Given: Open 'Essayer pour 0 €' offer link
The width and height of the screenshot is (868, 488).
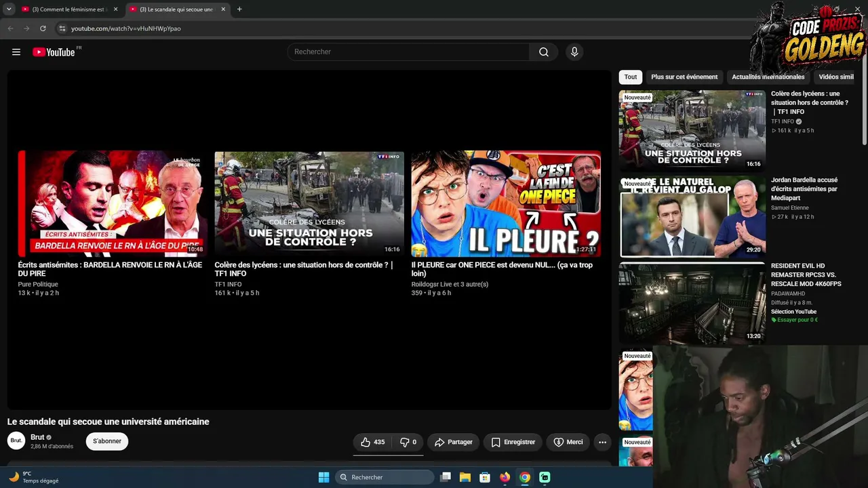Looking at the screenshot, I should click(x=795, y=320).
